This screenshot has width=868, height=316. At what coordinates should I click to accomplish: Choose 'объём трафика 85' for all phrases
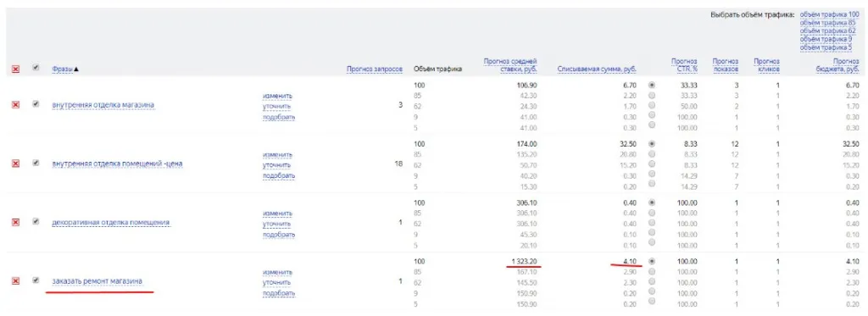[827, 23]
